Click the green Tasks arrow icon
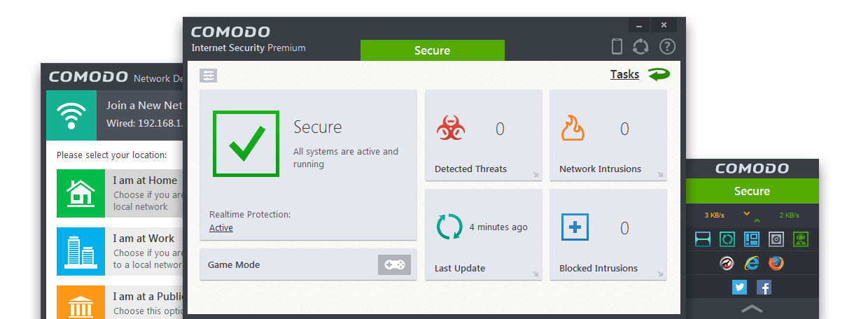This screenshot has width=868, height=319. click(659, 74)
